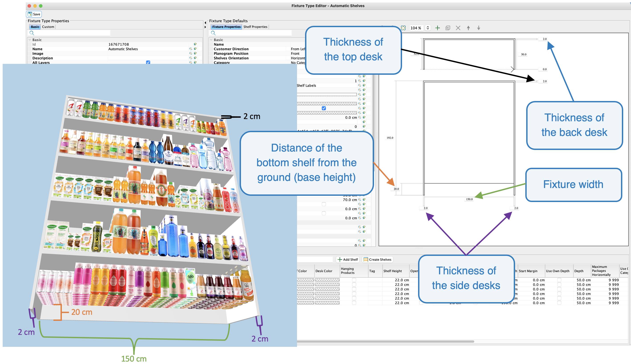The image size is (631, 364).
Task: Click the first row Desk Color swatch in shelf table
Action: click(327, 280)
